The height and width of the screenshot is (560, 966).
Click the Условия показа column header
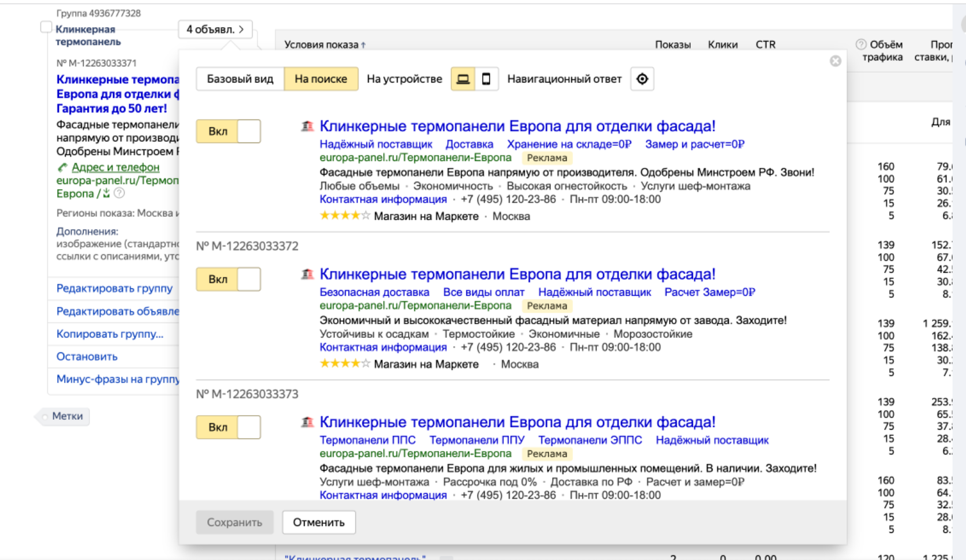coord(321,45)
